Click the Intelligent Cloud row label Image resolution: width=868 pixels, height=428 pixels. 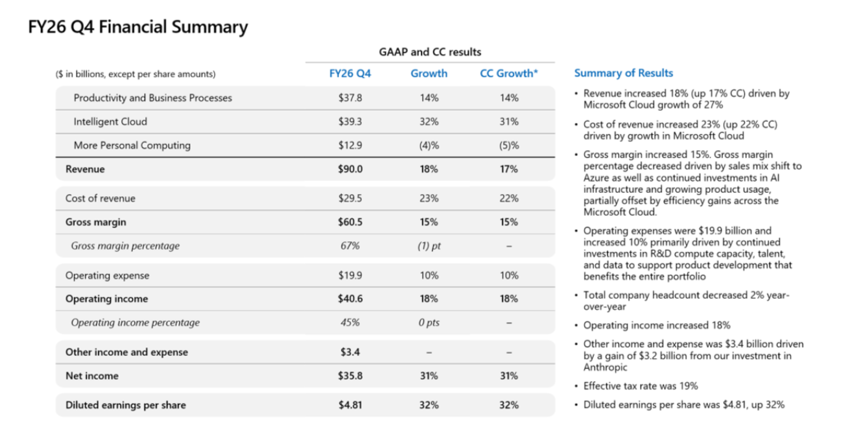pyautogui.click(x=110, y=122)
